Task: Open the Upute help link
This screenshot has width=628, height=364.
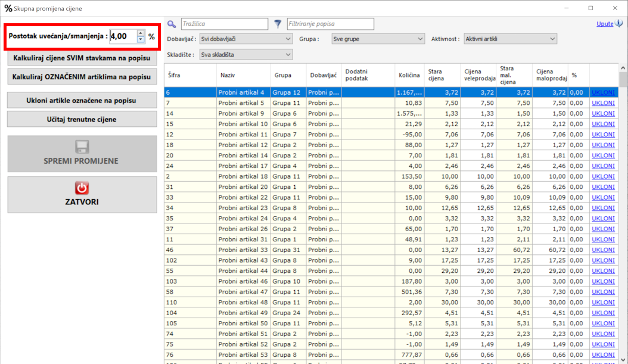Action: click(x=605, y=24)
